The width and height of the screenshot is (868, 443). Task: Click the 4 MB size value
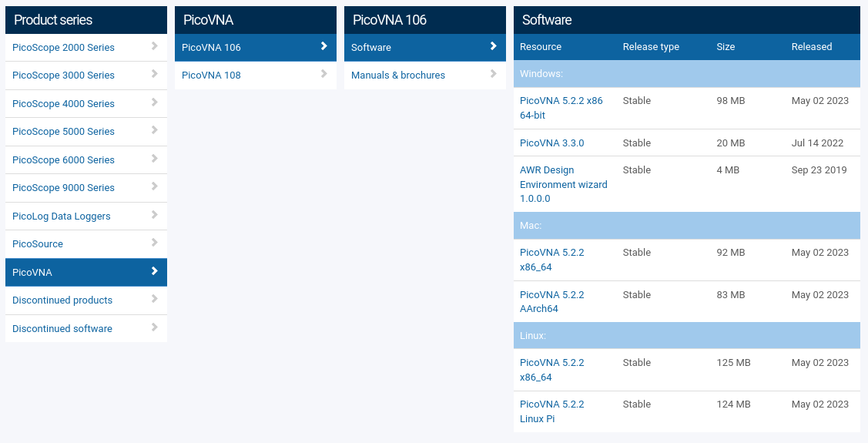click(x=728, y=170)
